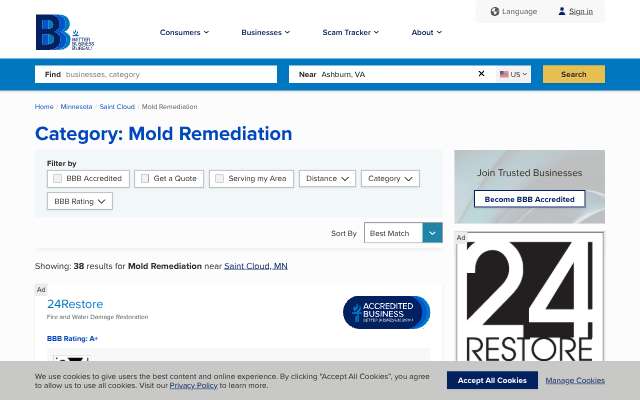Click the BBB logo in the header
Screen dimensions: 640x400
point(65,32)
